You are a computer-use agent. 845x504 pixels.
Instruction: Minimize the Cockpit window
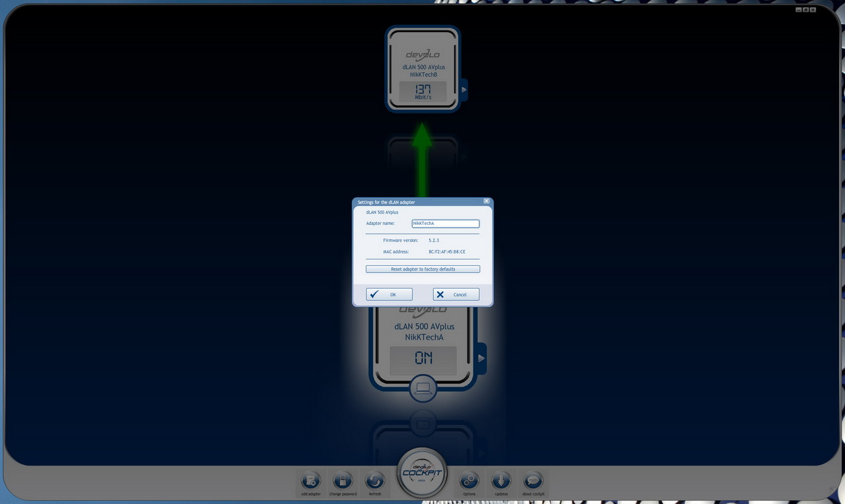[x=799, y=10]
